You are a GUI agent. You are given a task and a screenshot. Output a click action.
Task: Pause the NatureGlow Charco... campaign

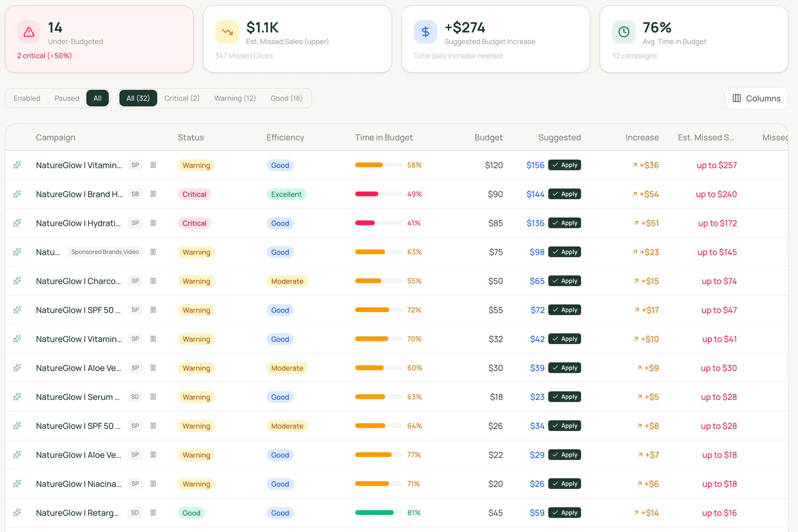[x=153, y=281]
